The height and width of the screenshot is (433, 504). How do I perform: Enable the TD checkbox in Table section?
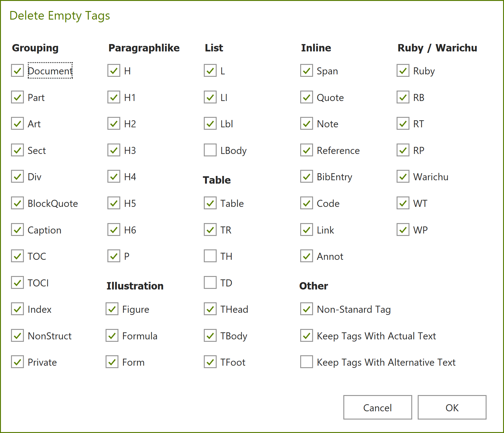pyautogui.click(x=210, y=282)
